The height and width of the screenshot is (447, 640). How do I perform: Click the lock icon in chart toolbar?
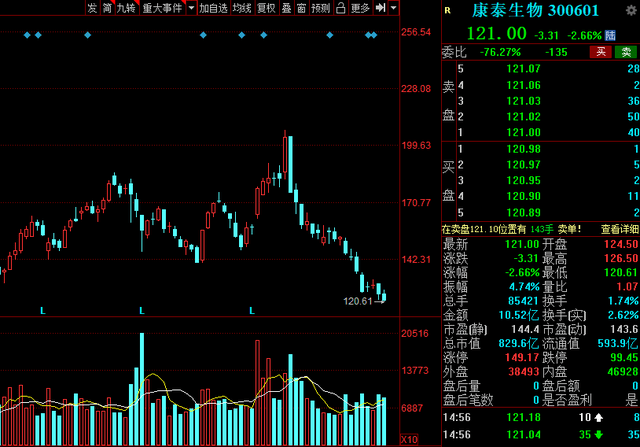click(340, 8)
